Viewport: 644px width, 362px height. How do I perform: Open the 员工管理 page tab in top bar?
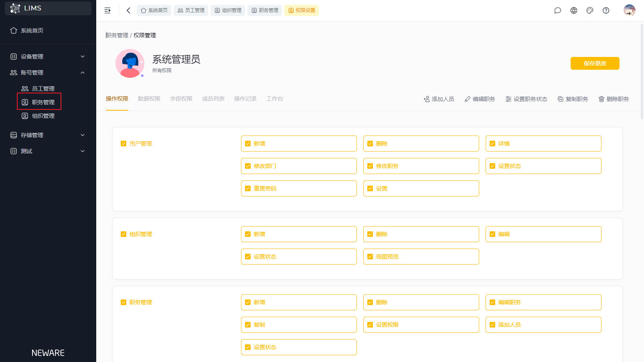pyautogui.click(x=191, y=10)
